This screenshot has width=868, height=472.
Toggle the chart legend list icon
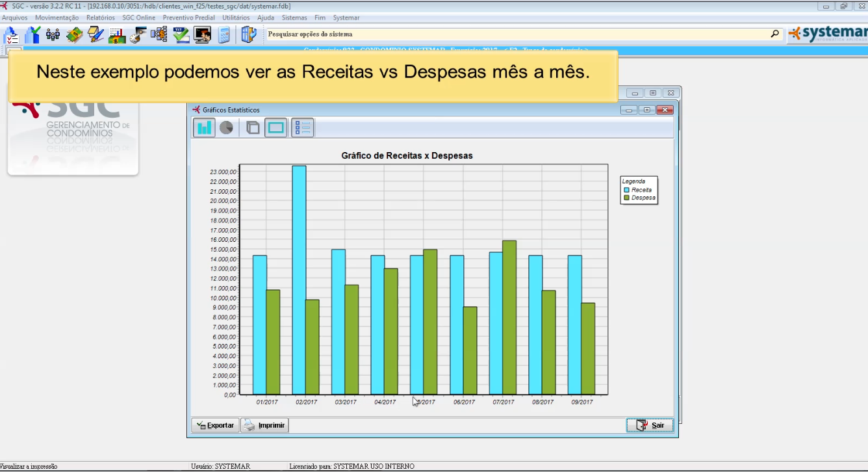(303, 127)
